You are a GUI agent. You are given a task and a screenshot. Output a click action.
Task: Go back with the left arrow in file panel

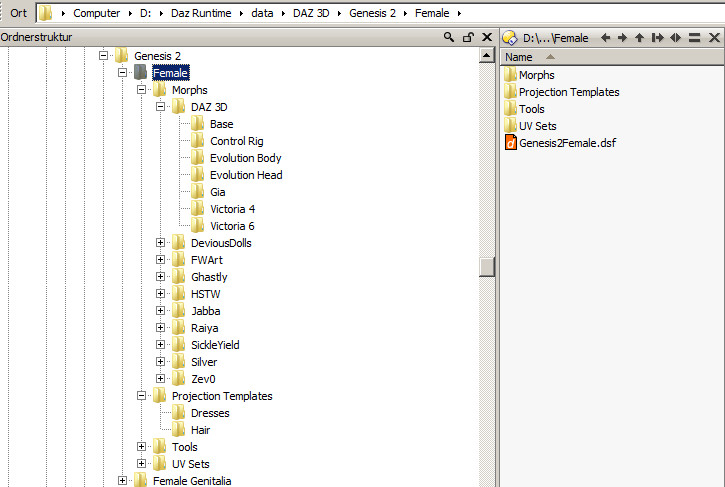(x=605, y=37)
